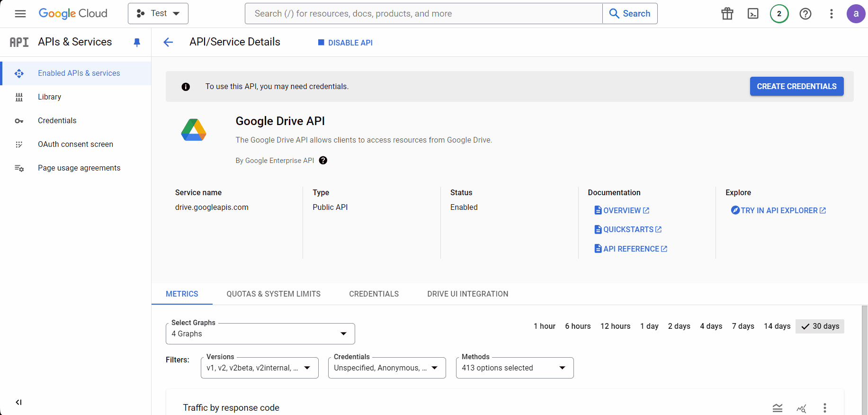
Task: Select the 7 days time range
Action: pos(743,326)
